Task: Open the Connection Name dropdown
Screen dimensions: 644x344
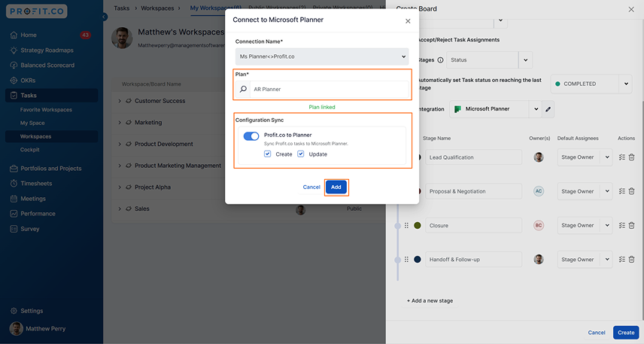Action: click(x=322, y=56)
